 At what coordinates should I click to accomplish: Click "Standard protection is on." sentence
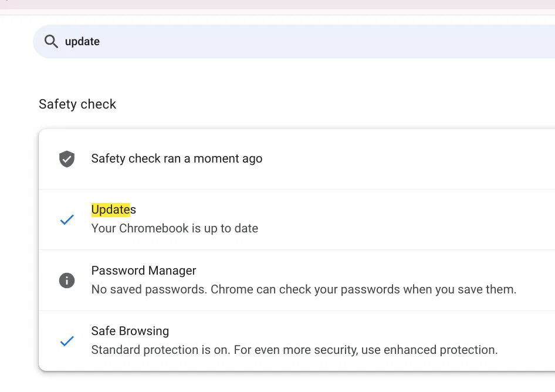pyautogui.click(x=161, y=350)
